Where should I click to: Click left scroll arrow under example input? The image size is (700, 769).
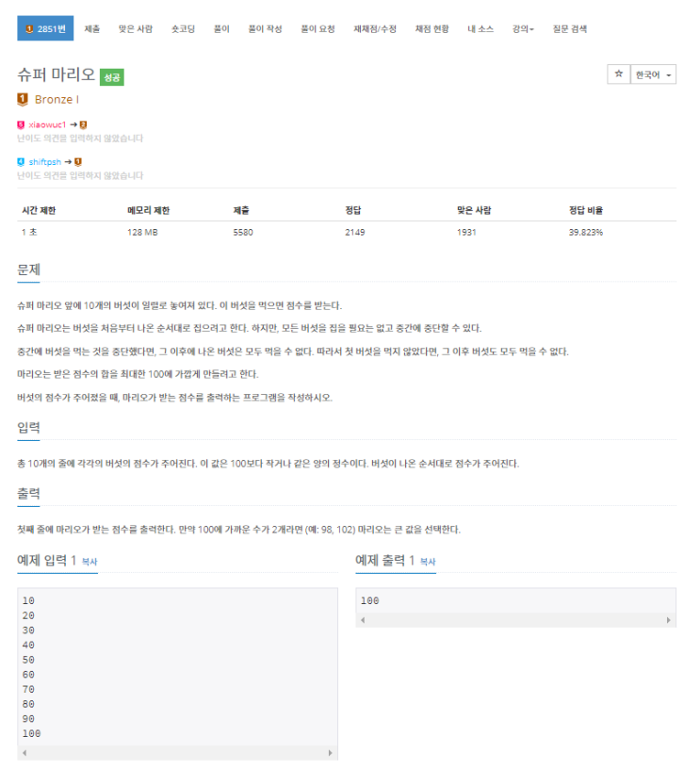pyautogui.click(x=24, y=753)
